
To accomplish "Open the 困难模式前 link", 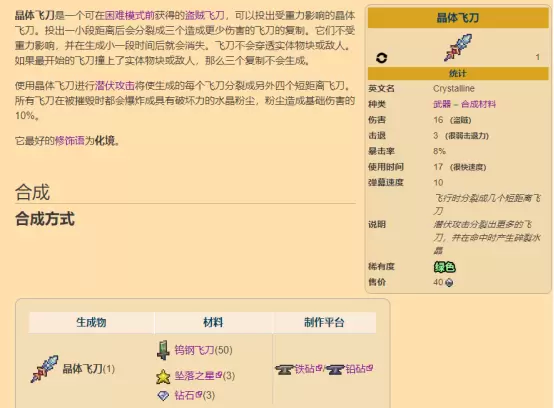I will (130, 16).
